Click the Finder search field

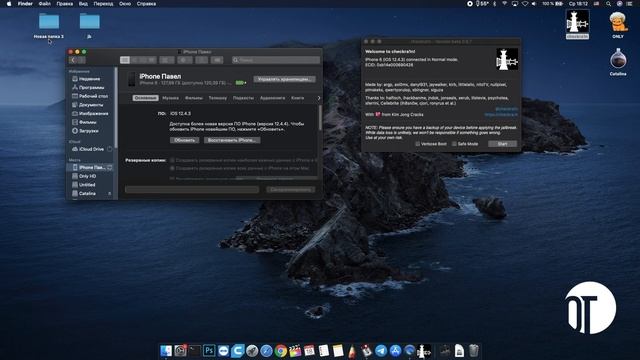pyautogui.click(x=276, y=60)
